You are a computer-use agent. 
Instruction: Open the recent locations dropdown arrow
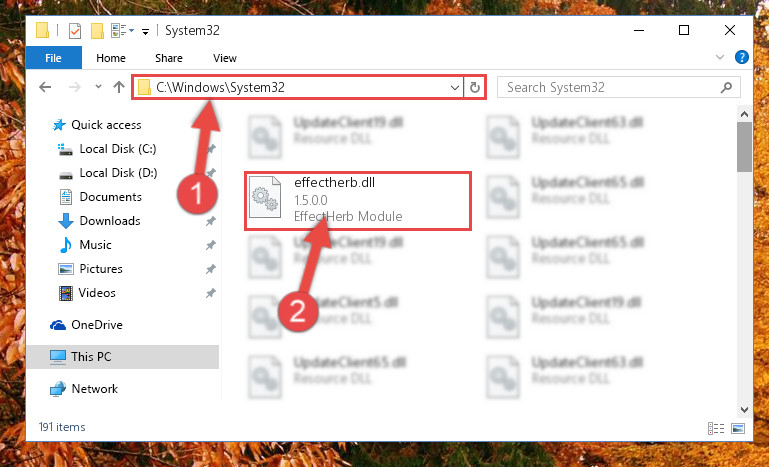pyautogui.click(x=98, y=87)
